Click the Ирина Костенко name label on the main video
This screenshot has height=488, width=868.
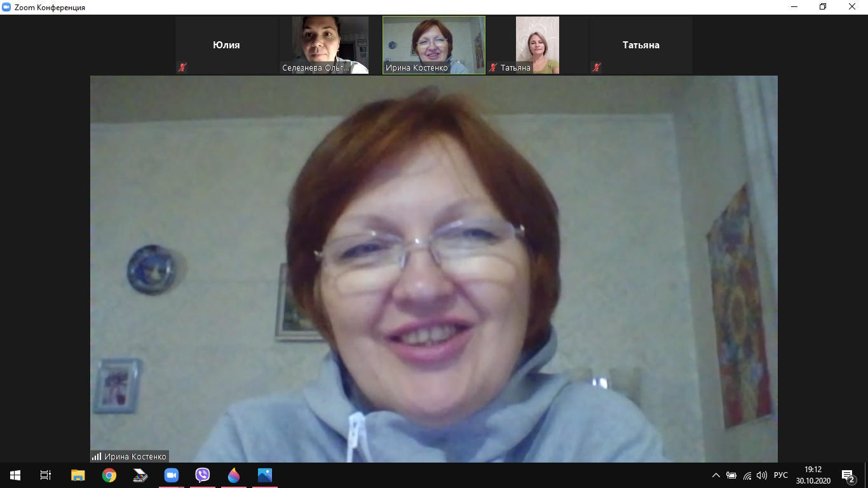[x=135, y=456]
